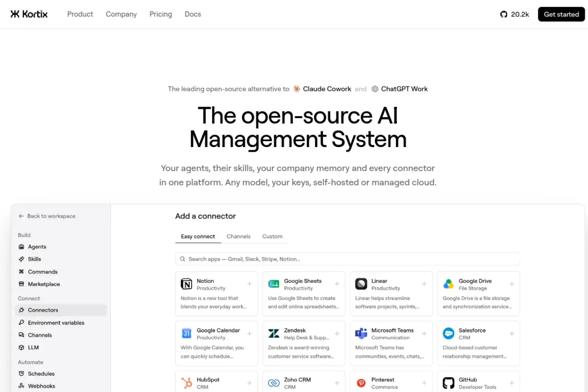588x392 pixels.
Task: Open the GitHub star count icon
Action: [504, 14]
